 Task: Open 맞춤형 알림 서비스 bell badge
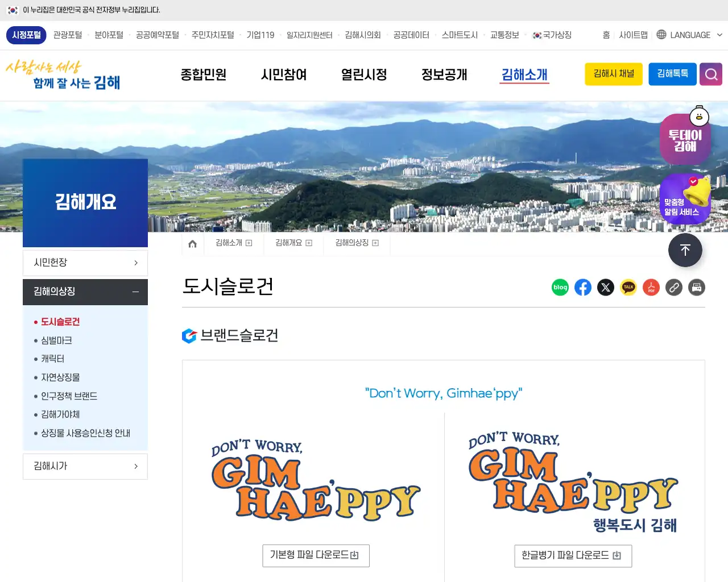click(x=685, y=200)
